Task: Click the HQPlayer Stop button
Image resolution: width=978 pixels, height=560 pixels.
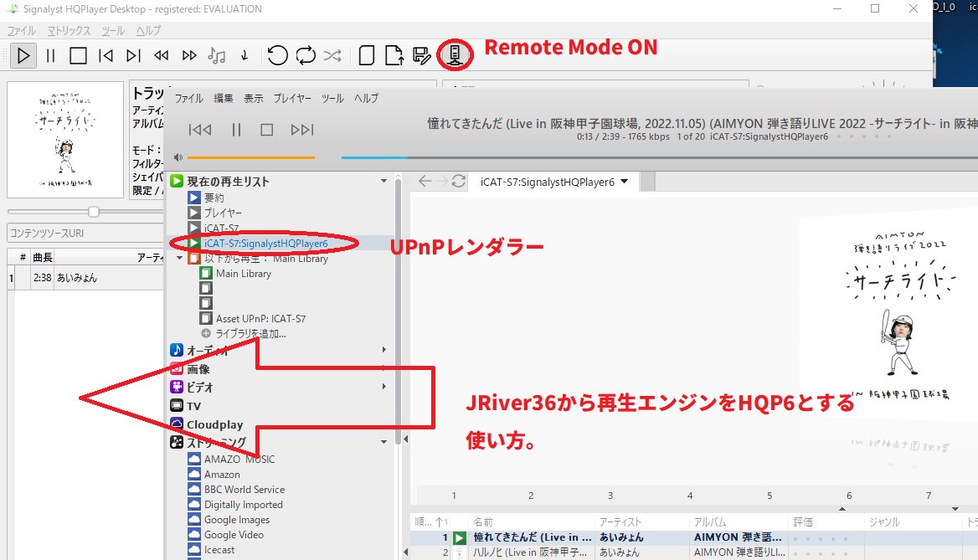Action: [x=78, y=55]
